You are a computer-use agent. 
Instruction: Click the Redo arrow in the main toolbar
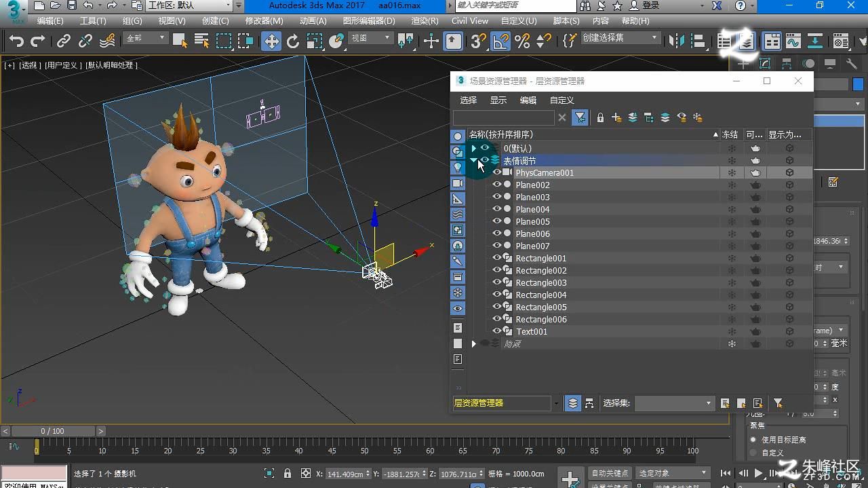pos(38,41)
